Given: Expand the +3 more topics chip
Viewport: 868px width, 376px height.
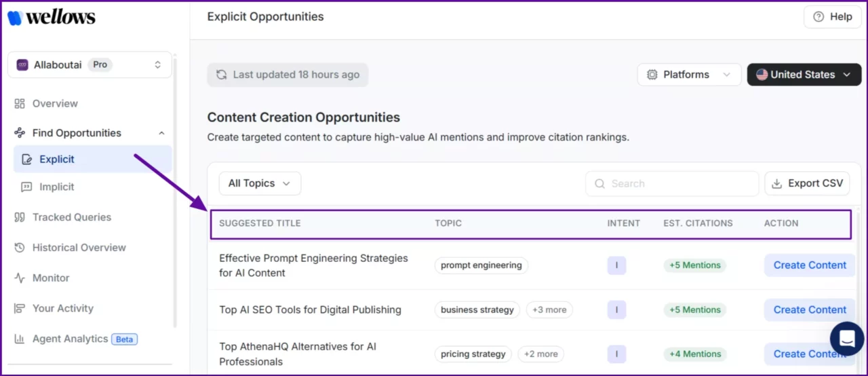Looking at the screenshot, I should [x=549, y=310].
